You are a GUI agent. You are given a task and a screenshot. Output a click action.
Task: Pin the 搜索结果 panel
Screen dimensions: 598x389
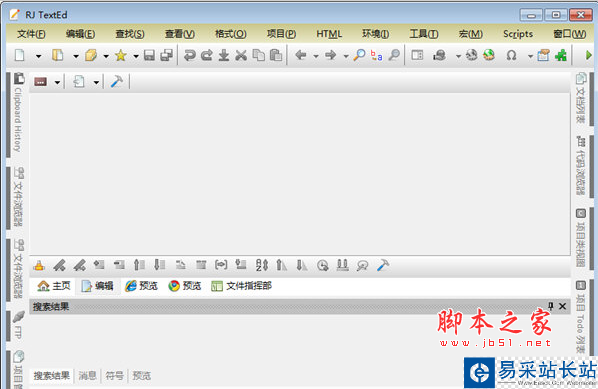coord(550,306)
